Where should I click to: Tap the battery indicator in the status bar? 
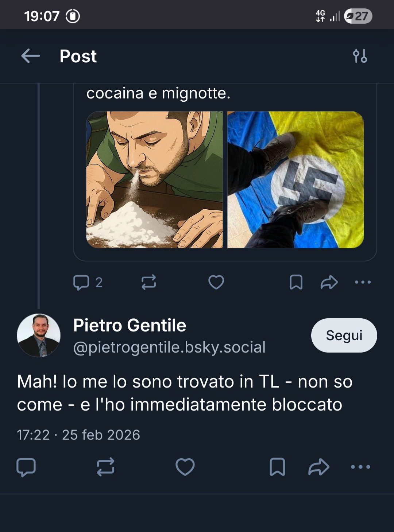358,16
